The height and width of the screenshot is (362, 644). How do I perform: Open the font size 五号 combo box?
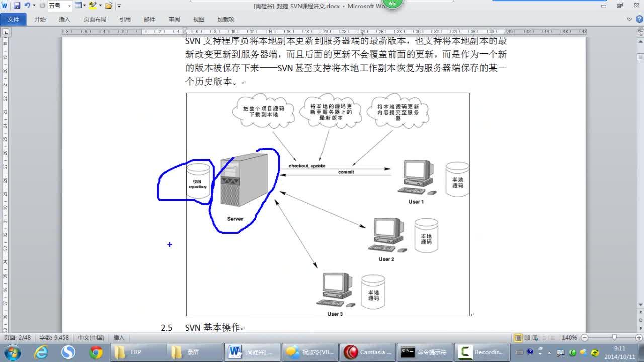point(60,6)
